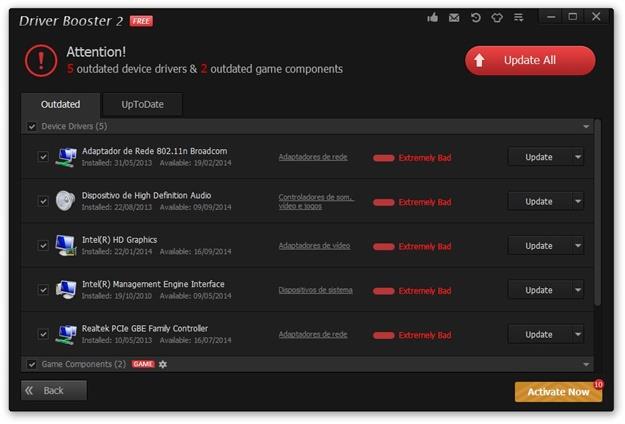Open the main menu list icon
The height and width of the screenshot is (424, 625).
[518, 18]
